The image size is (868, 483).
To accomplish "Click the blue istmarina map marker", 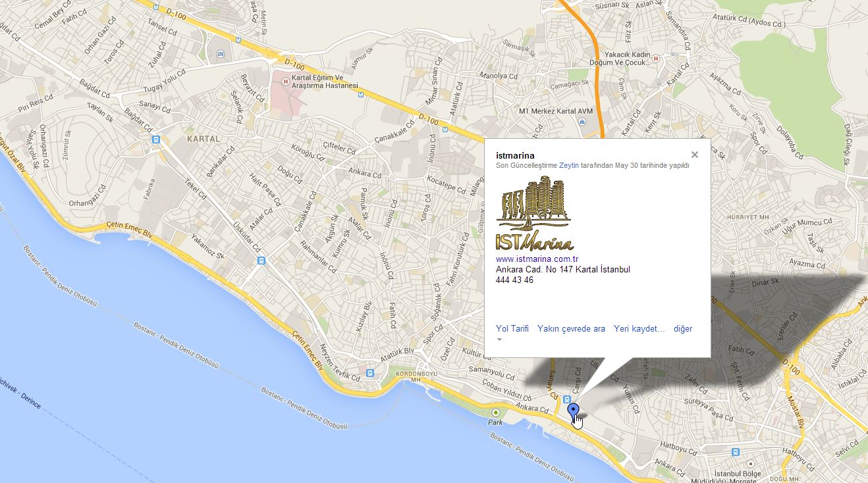I will 574,412.
